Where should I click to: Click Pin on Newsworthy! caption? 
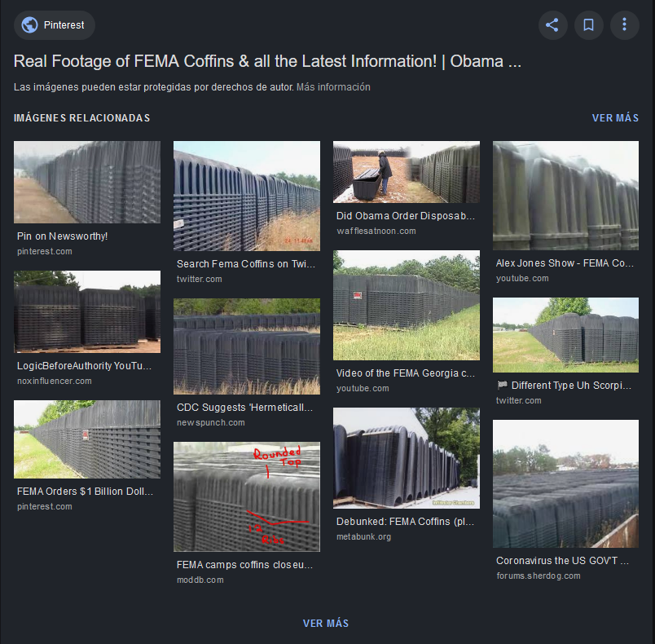click(x=62, y=236)
